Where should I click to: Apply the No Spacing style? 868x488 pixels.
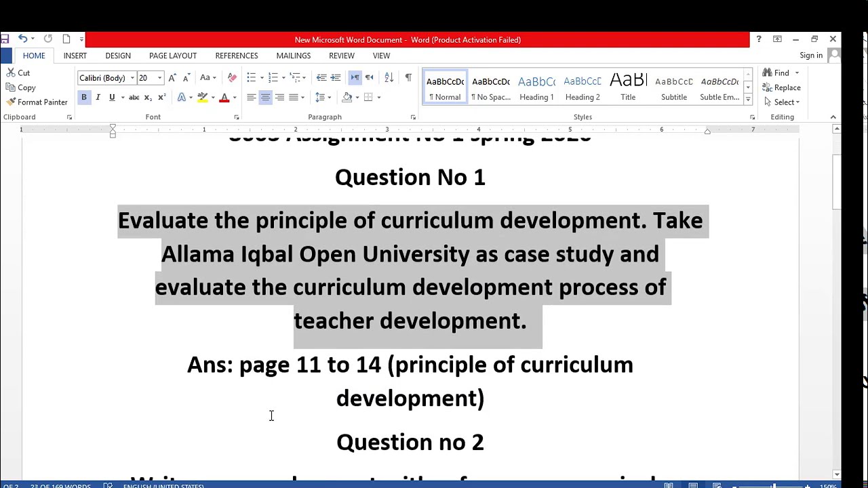[491, 87]
